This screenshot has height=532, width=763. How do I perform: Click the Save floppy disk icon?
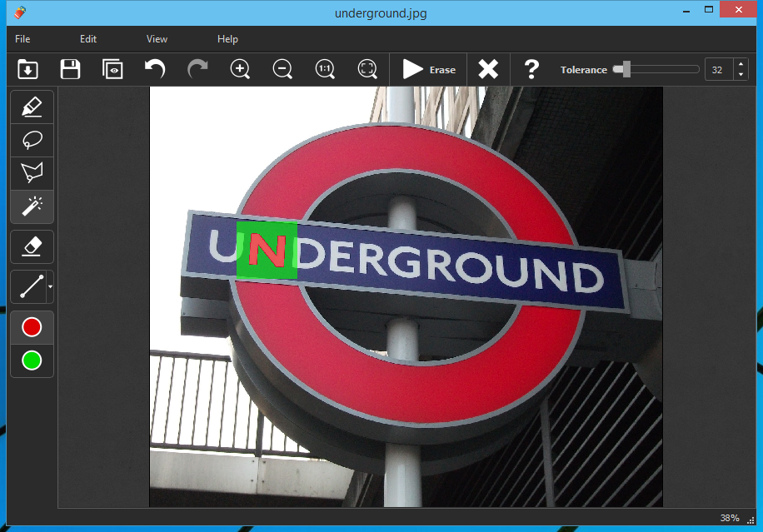[x=70, y=70]
